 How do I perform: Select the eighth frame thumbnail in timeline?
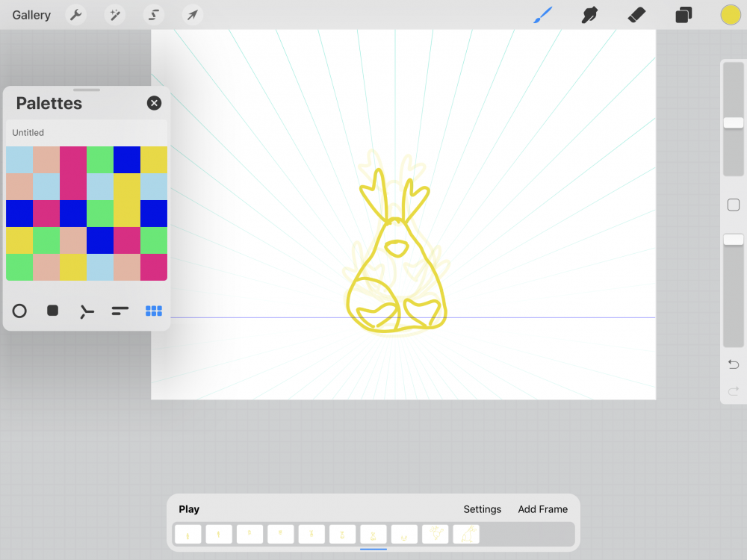coord(404,535)
